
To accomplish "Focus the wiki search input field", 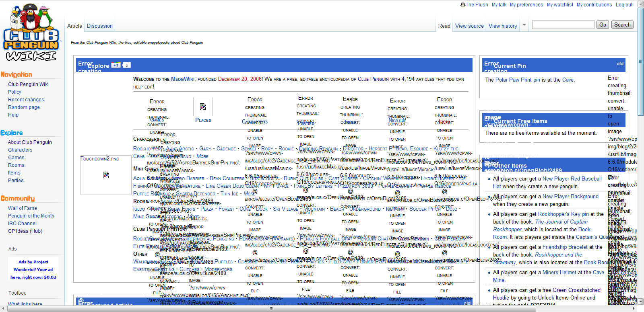I will (x=563, y=25).
